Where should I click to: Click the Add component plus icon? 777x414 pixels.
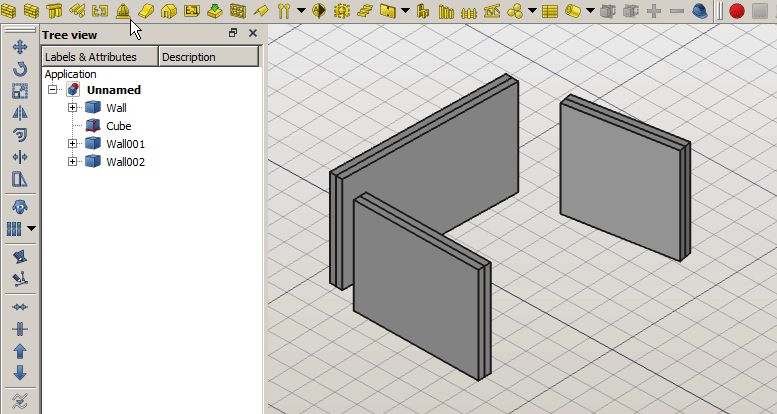pos(654,10)
